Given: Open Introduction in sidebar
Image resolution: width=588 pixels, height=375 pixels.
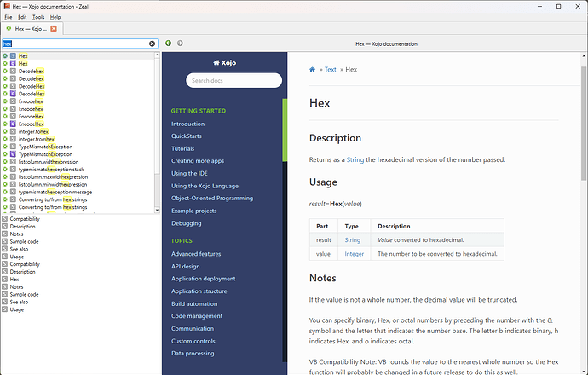Looking at the screenshot, I should (x=187, y=124).
